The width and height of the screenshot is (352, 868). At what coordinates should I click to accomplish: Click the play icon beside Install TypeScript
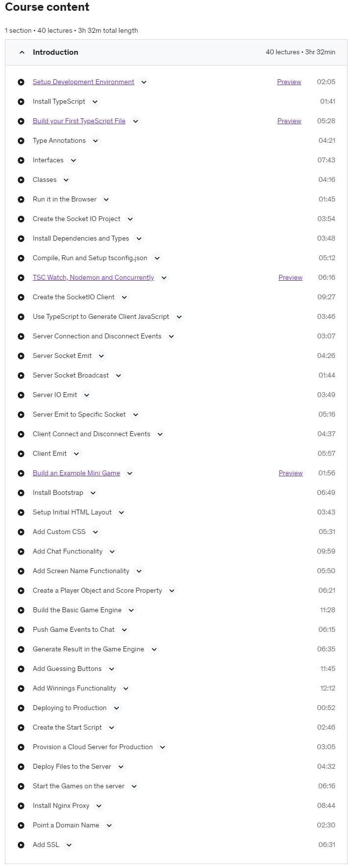(x=21, y=102)
